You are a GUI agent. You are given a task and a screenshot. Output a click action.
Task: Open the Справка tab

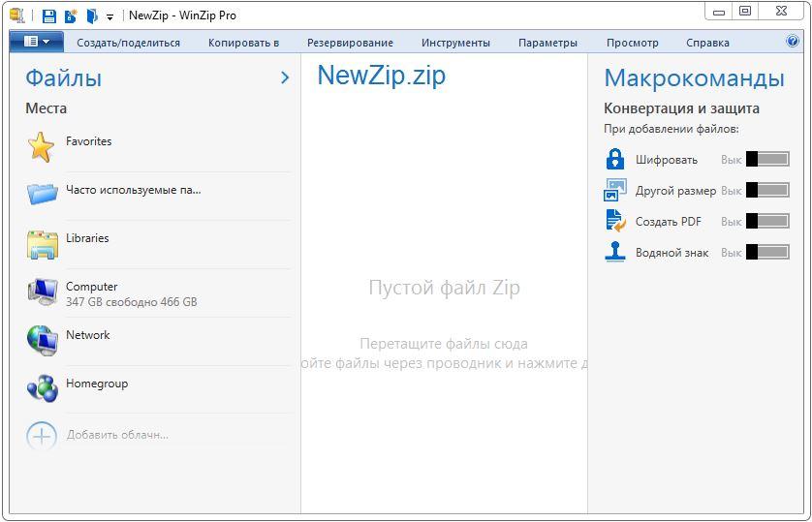point(707,43)
